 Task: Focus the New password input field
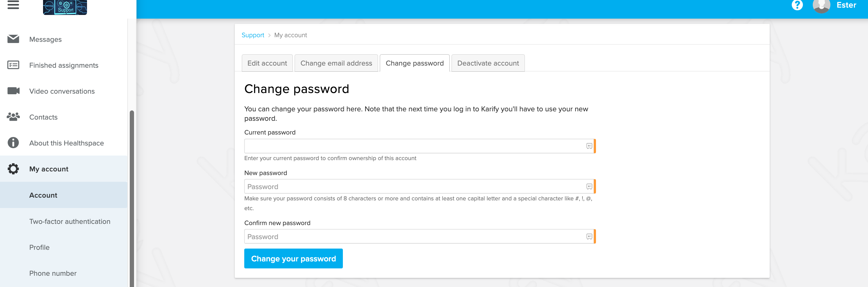pyautogui.click(x=419, y=186)
